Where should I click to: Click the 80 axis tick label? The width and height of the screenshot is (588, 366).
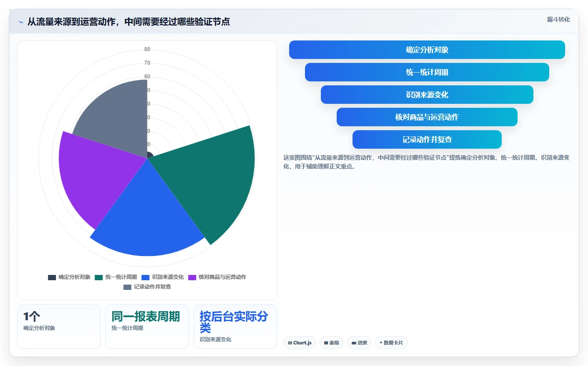(x=147, y=49)
